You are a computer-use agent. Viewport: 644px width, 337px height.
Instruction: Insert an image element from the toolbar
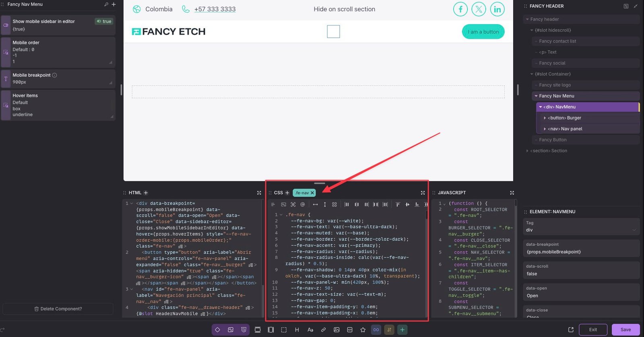click(x=336, y=330)
